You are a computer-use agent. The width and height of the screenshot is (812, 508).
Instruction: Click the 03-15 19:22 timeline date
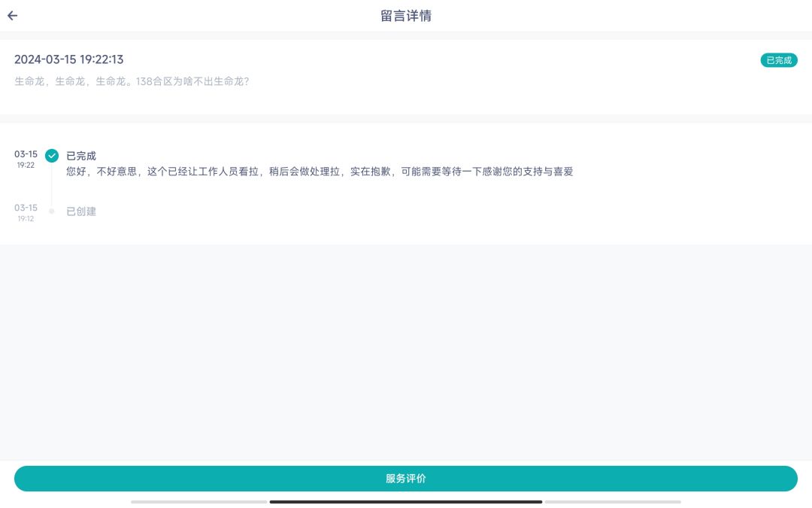(x=26, y=159)
